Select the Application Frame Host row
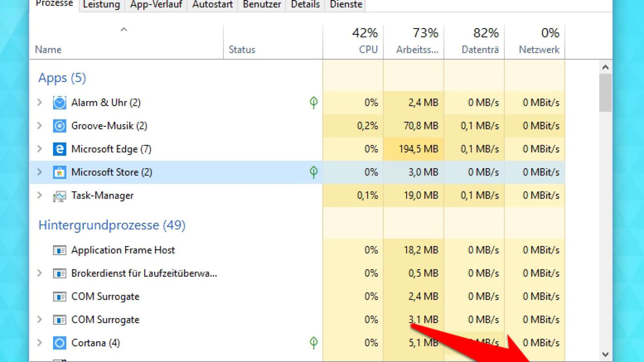The width and height of the screenshot is (644, 362). 297,250
